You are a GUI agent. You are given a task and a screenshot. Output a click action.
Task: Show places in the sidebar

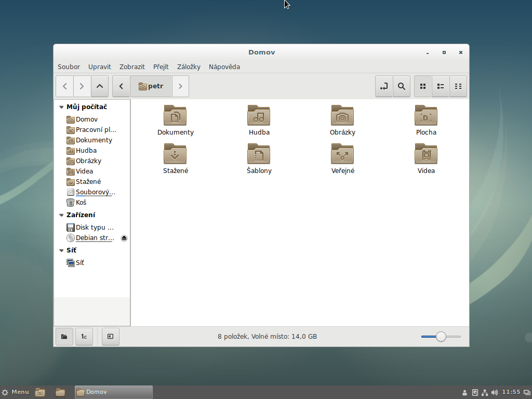64,337
